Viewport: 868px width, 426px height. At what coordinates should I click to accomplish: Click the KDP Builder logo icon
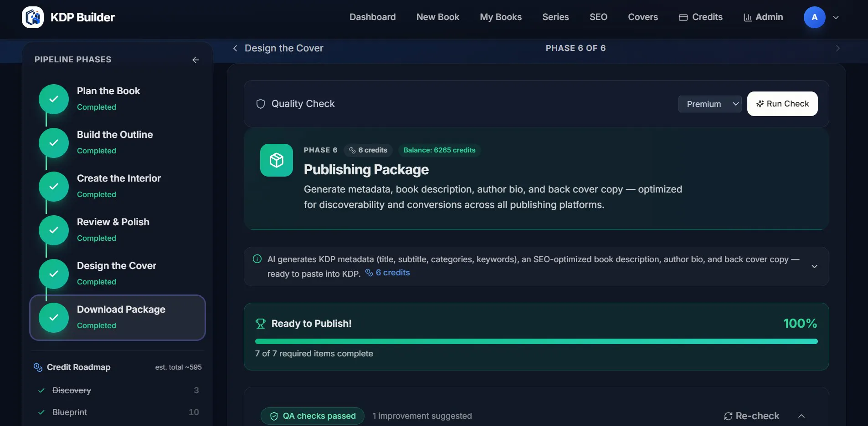33,17
